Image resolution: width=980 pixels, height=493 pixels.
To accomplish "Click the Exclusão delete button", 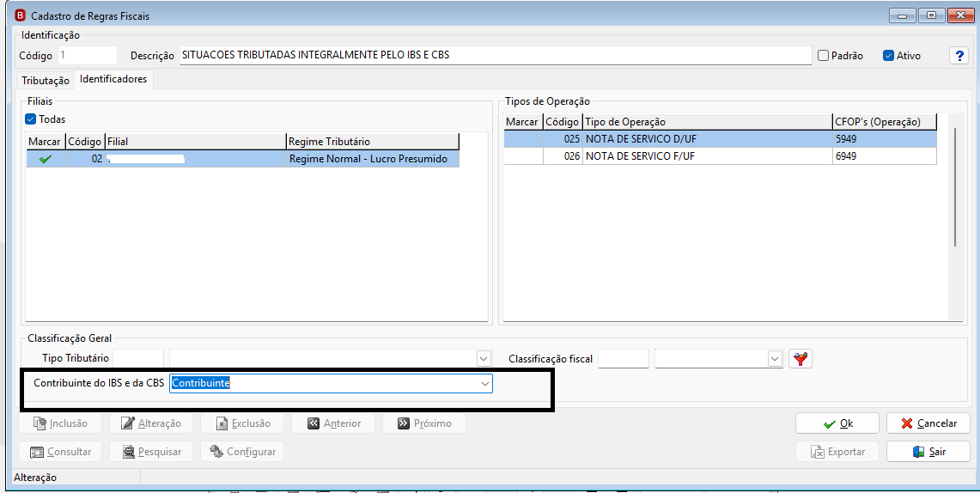I will pos(242,423).
